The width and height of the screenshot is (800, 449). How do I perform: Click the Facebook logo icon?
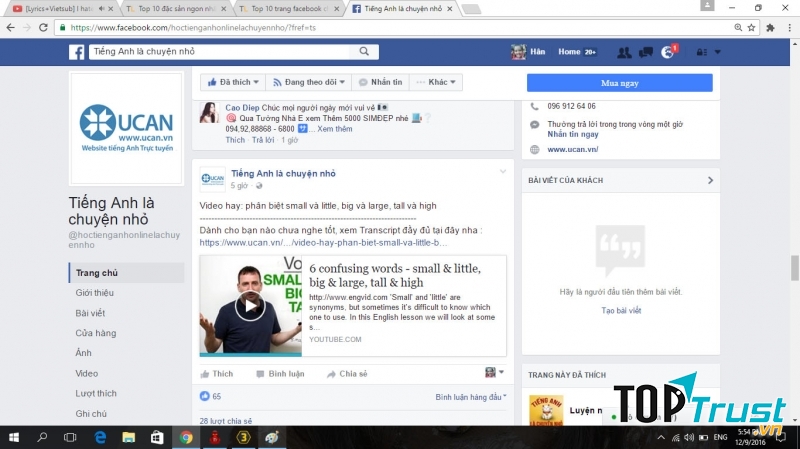[76, 52]
